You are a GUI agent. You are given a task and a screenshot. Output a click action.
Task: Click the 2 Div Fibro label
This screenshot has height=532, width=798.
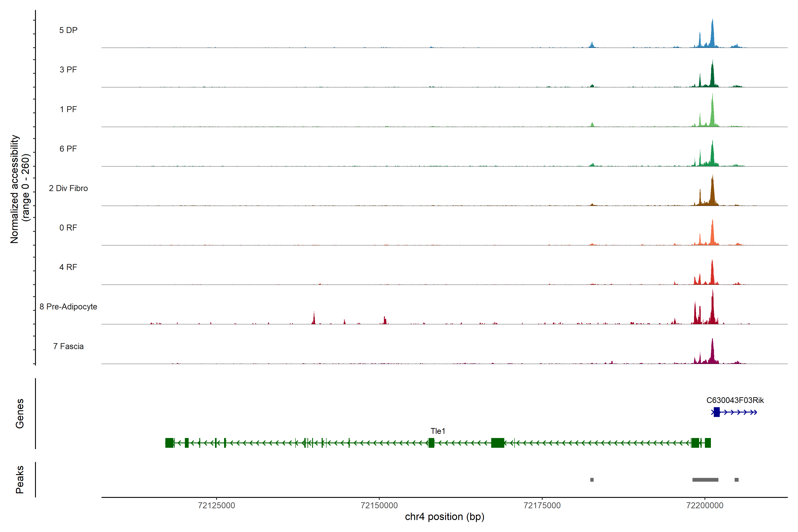68,188
